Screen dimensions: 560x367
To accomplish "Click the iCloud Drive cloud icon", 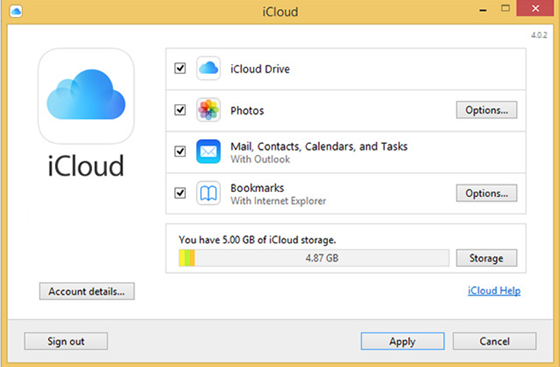I will pyautogui.click(x=208, y=68).
